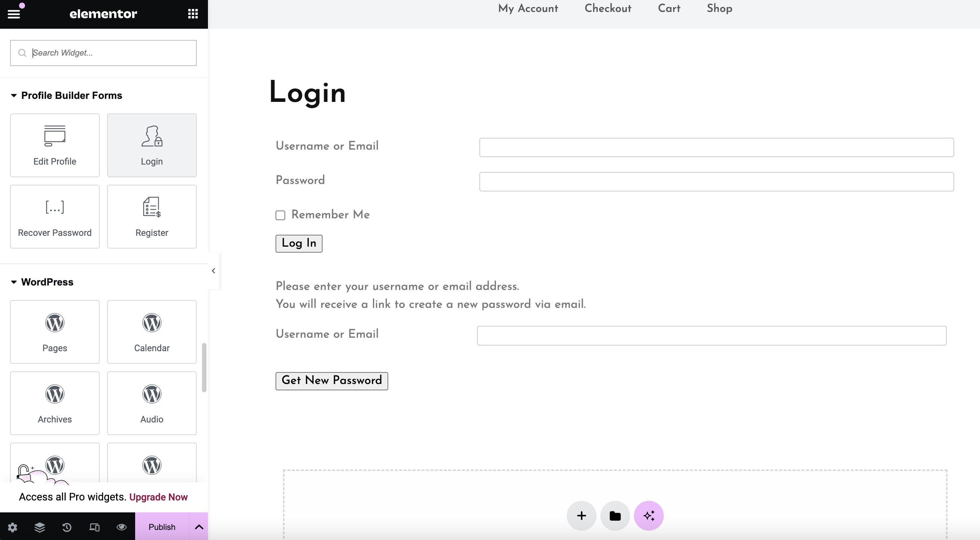The image size is (980, 540).
Task: Click the search magnifier icon
Action: [22, 53]
